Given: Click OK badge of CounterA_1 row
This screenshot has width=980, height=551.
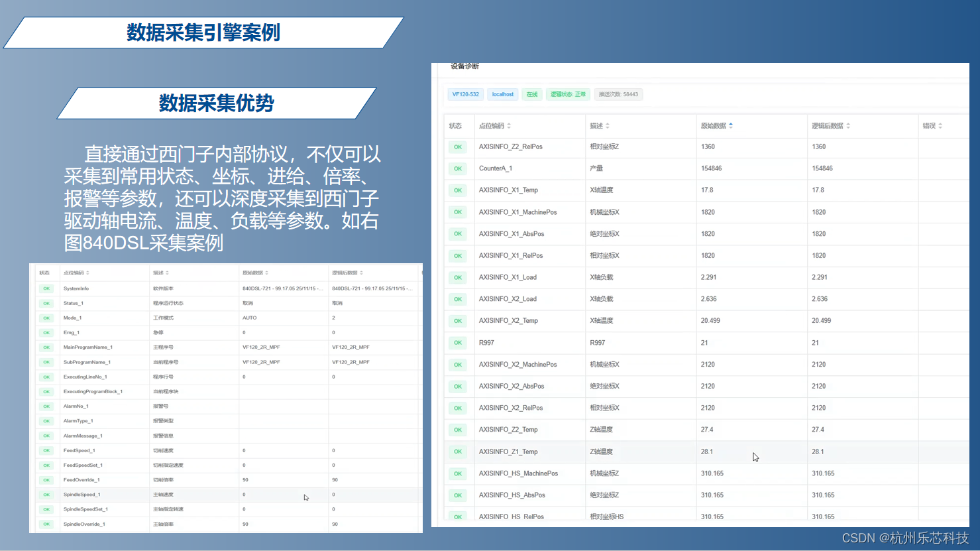Looking at the screenshot, I should coord(458,169).
